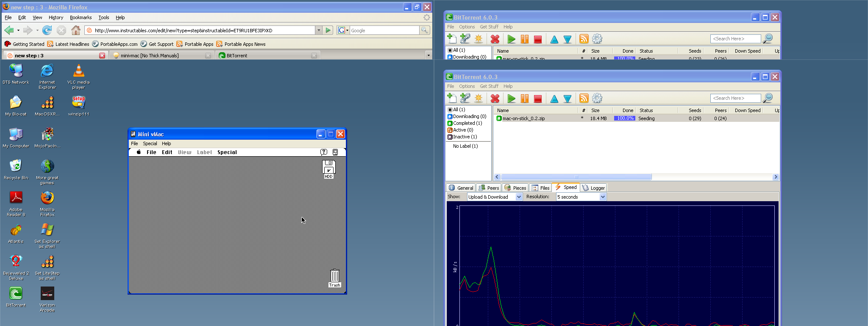This screenshot has height=326, width=868.
Task: Click orange Pause icon in lower BitTorrent
Action: 525,98
